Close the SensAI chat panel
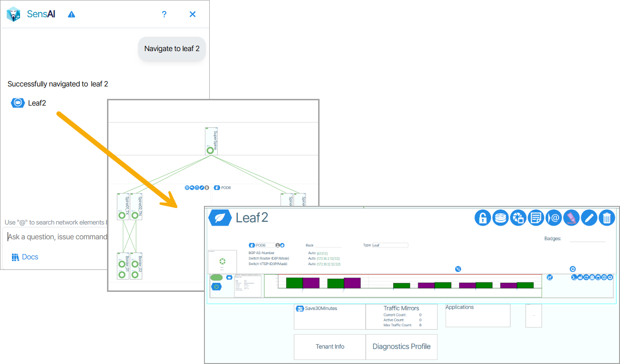 point(192,14)
